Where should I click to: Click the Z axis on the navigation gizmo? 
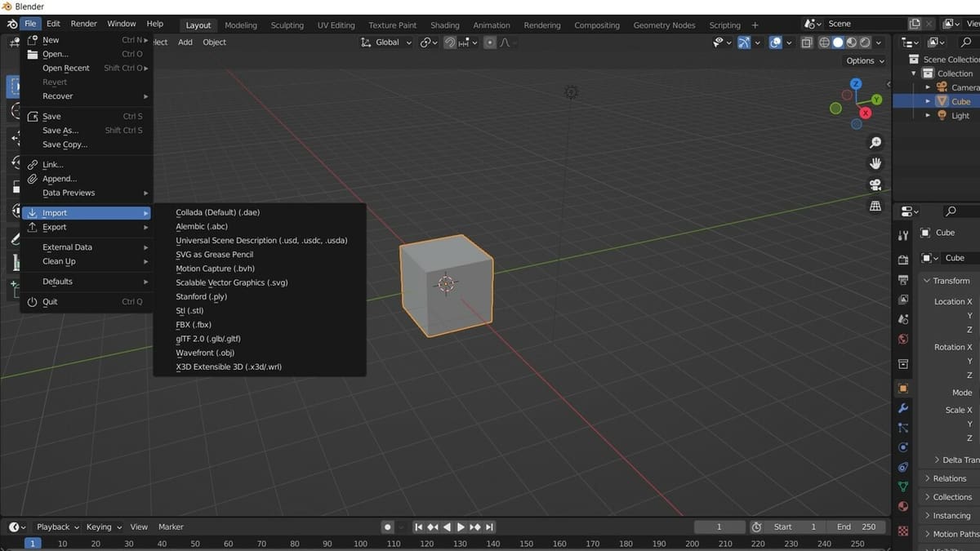(856, 83)
